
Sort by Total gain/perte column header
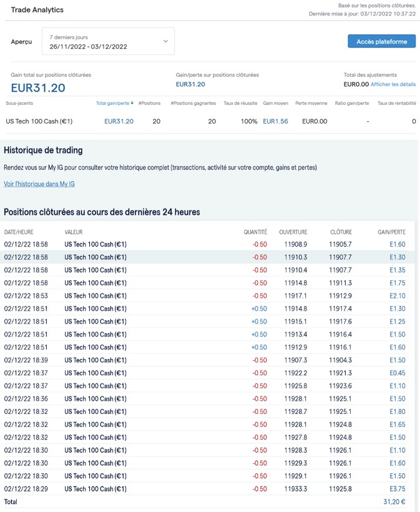coord(112,103)
